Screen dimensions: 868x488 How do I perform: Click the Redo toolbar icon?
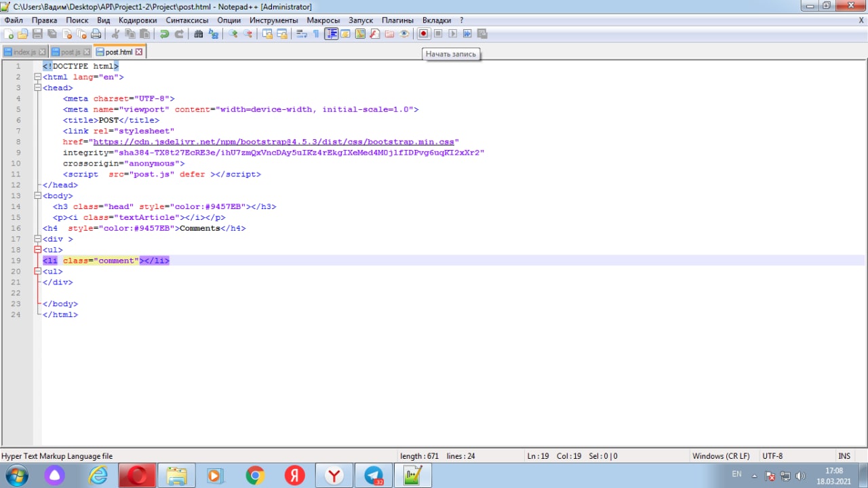tap(179, 34)
